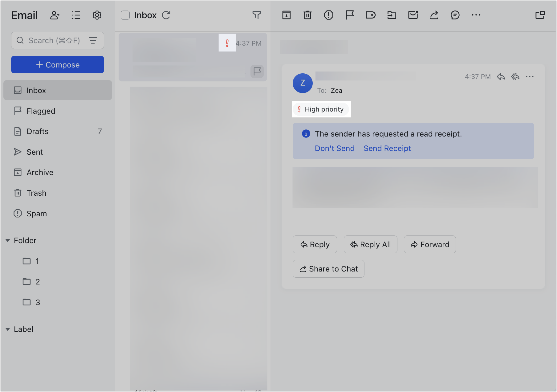Screen dimensions: 557x392
Task: Open the message list filter
Action: (257, 15)
